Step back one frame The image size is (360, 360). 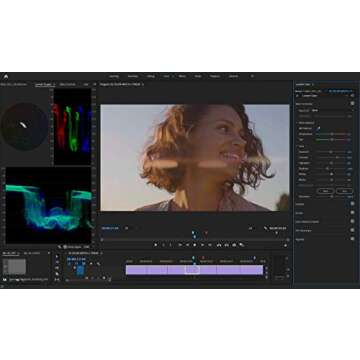(x=188, y=245)
